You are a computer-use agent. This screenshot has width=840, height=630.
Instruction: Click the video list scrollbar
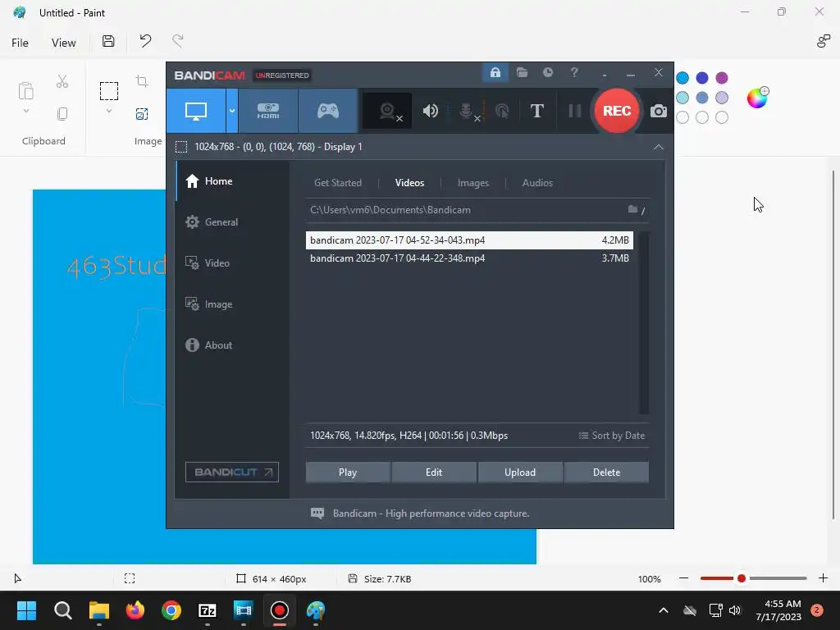click(x=644, y=323)
